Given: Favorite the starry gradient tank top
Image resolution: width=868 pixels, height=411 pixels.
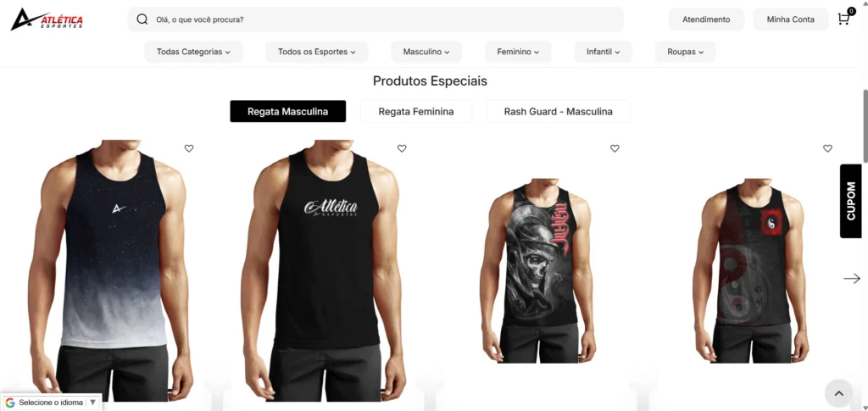Looking at the screenshot, I should (x=189, y=148).
